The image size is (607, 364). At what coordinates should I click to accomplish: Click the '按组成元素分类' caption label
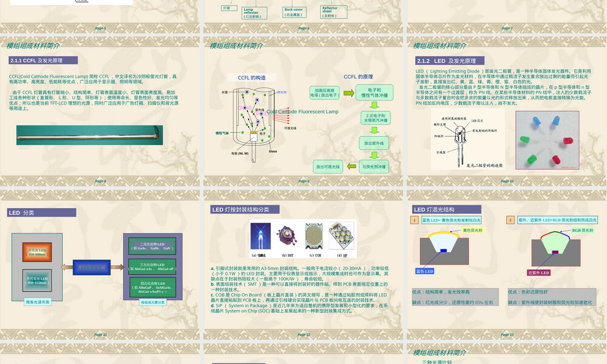click(152, 302)
